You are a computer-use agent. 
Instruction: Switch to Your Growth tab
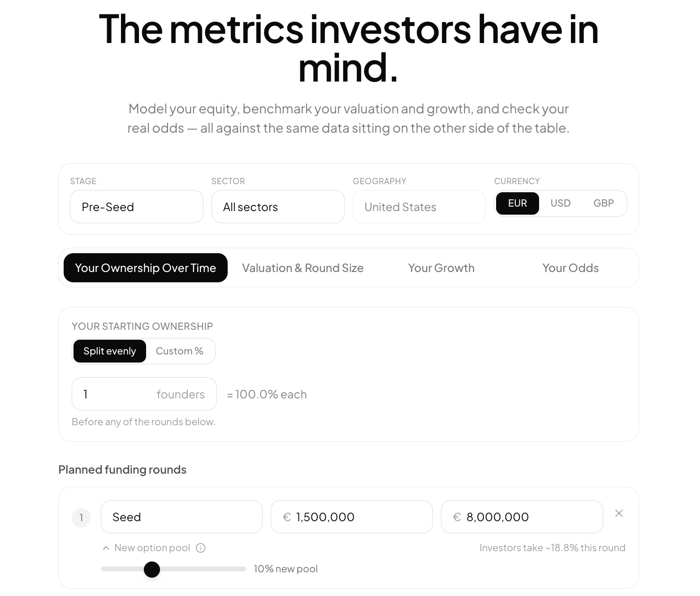point(441,268)
